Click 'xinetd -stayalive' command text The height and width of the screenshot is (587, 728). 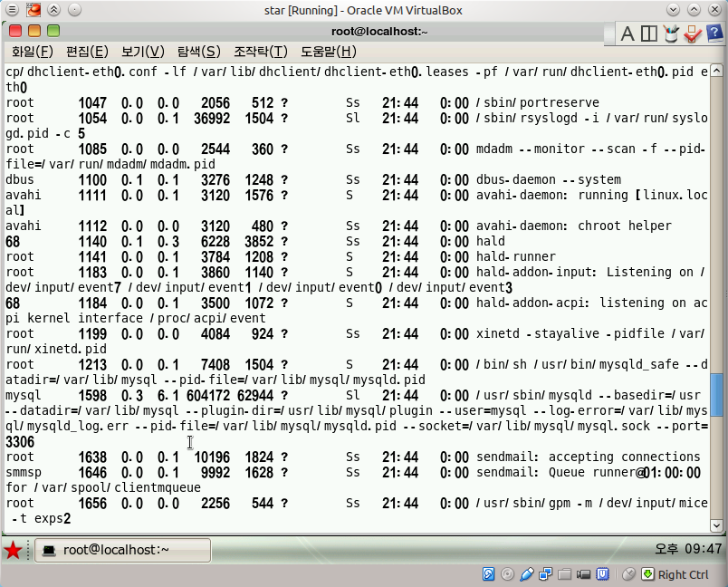point(539,334)
